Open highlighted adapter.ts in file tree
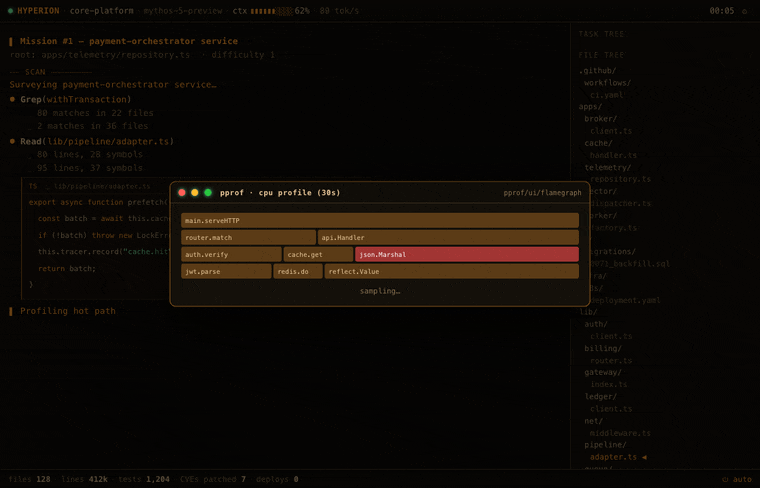This screenshot has height=488, width=760. (x=613, y=457)
